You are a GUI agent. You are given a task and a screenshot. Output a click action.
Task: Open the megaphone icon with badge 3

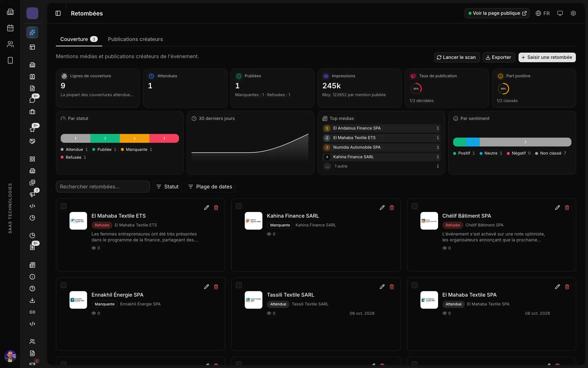pyautogui.click(x=32, y=194)
